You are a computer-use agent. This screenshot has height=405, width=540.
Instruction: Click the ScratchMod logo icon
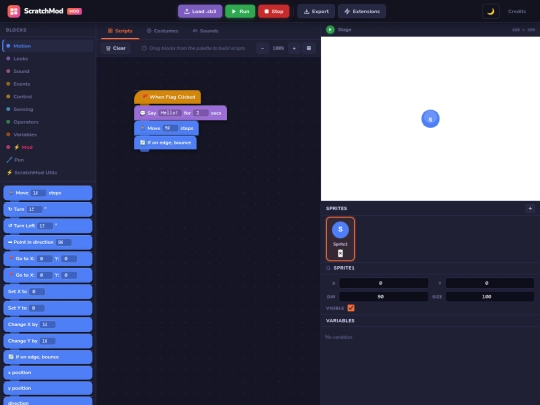[x=14, y=11]
